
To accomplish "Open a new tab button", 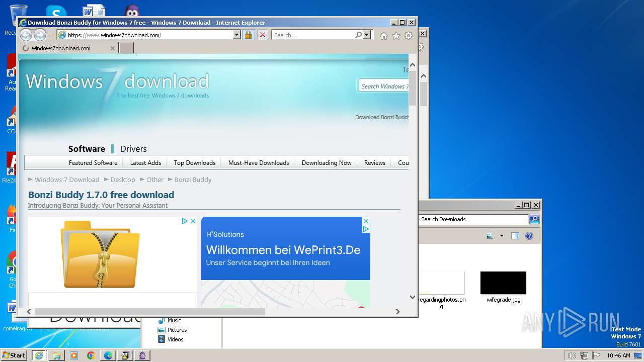I will pyautogui.click(x=126, y=48).
